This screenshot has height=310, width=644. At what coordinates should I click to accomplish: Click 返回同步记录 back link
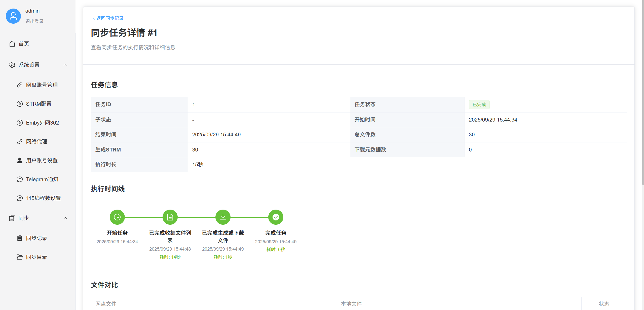click(x=108, y=18)
